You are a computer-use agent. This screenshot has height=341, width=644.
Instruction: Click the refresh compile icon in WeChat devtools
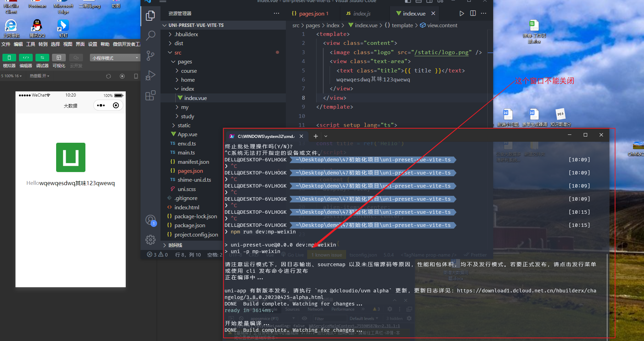(108, 76)
